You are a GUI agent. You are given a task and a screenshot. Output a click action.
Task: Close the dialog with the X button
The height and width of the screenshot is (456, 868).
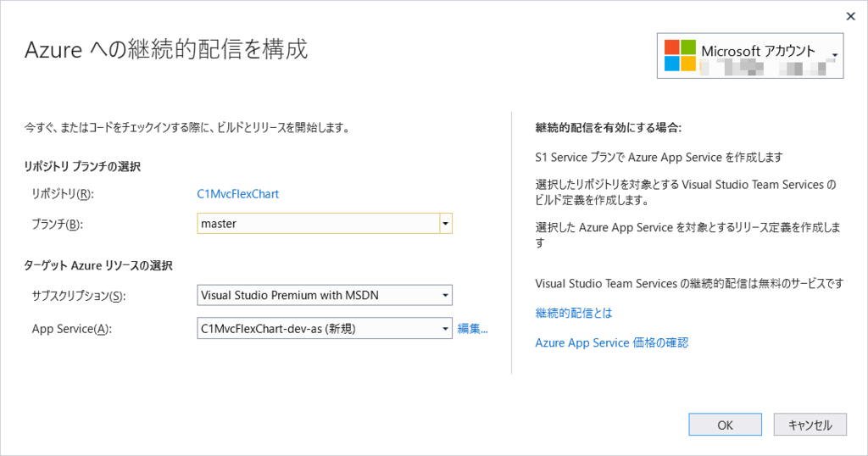(x=851, y=17)
